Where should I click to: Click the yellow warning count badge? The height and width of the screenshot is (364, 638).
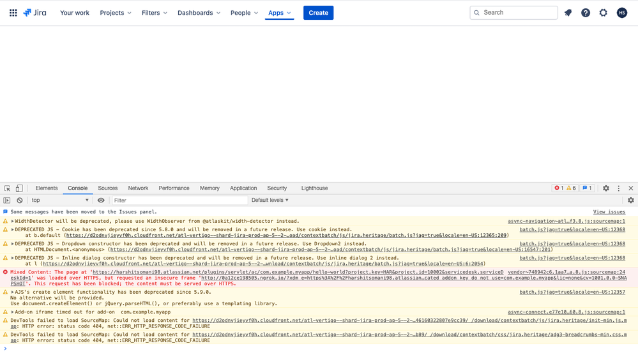572,188
